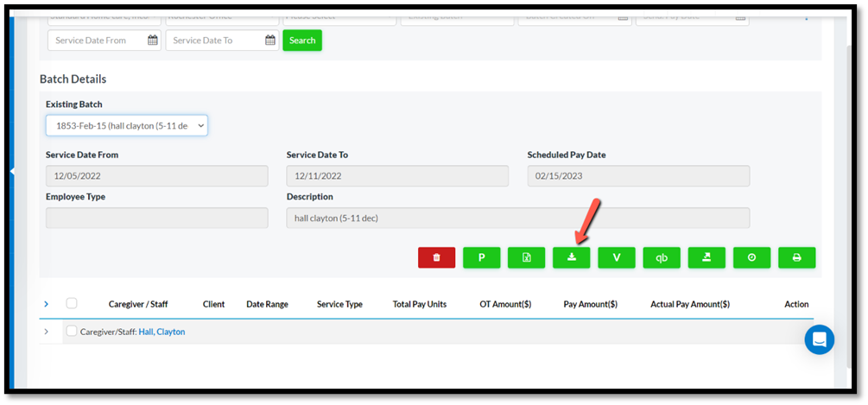Open the QuickBooks qb export button

pos(662,258)
